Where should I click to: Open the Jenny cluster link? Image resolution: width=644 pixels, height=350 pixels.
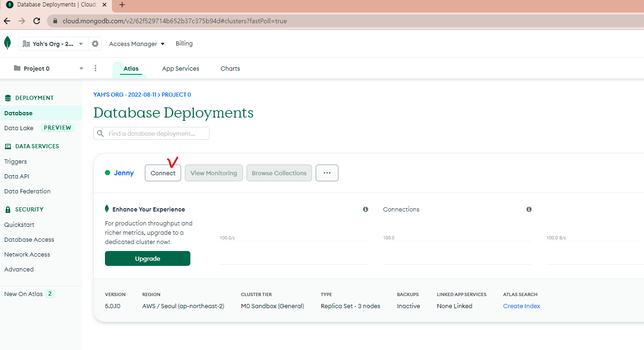(x=124, y=173)
